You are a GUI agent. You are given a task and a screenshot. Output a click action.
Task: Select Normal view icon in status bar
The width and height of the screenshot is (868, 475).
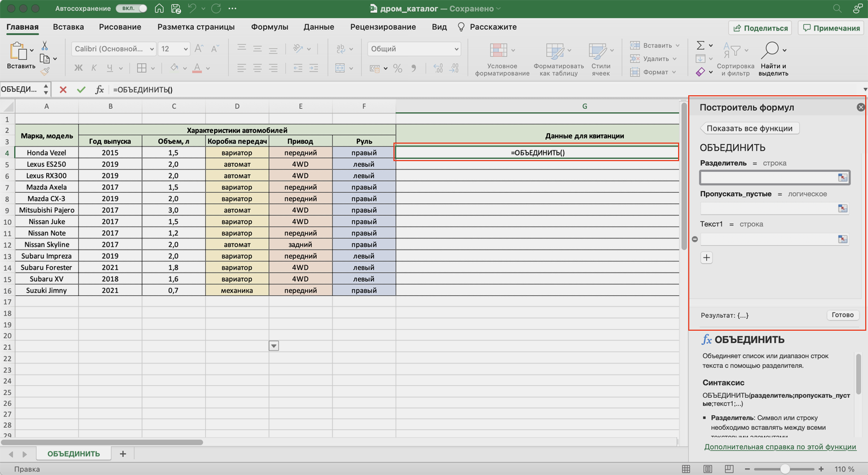(x=686, y=469)
